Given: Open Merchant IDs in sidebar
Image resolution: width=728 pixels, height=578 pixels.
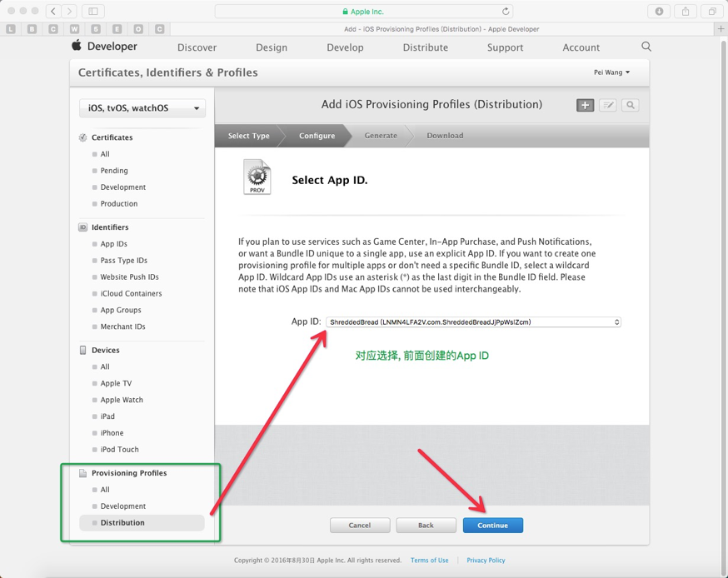Looking at the screenshot, I should (x=123, y=326).
